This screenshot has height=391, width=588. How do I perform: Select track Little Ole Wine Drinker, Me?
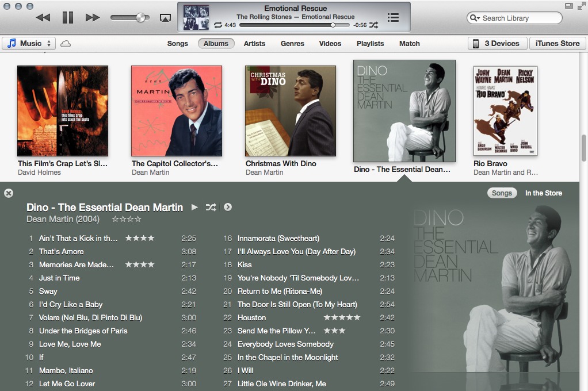281,384
